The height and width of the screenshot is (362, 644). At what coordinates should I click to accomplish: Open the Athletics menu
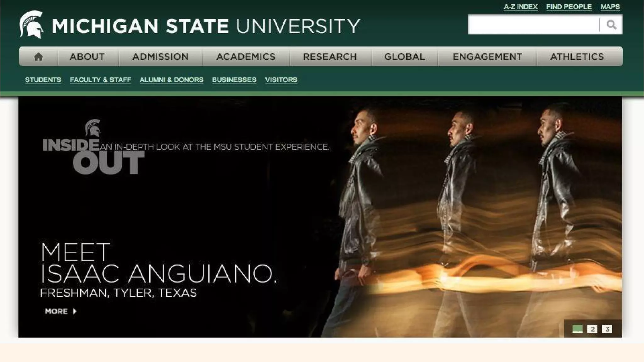577,57
